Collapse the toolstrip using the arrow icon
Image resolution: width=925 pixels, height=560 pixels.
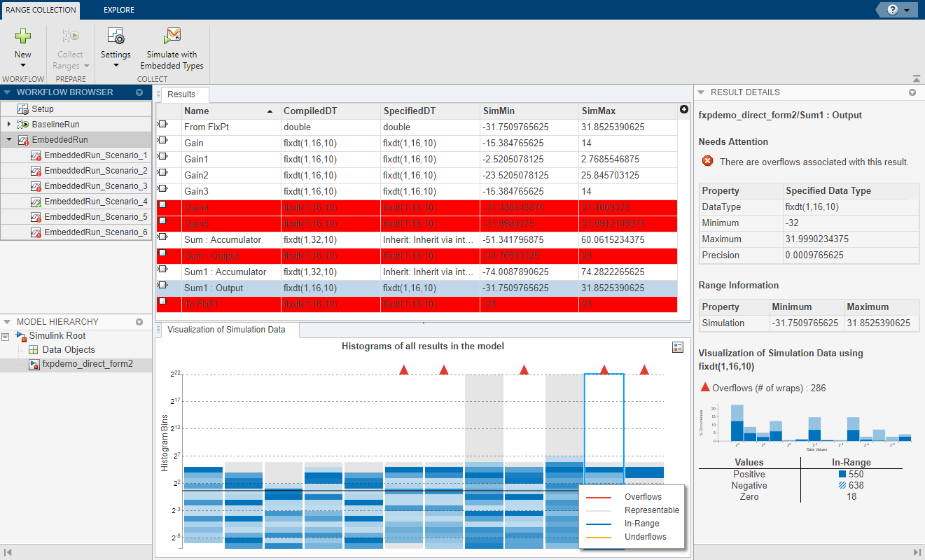[917, 79]
